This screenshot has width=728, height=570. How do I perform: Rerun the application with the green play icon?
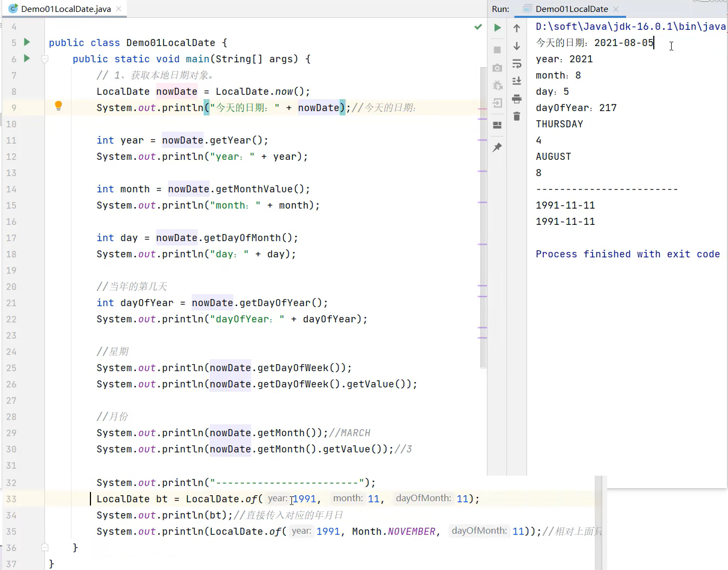tap(497, 27)
